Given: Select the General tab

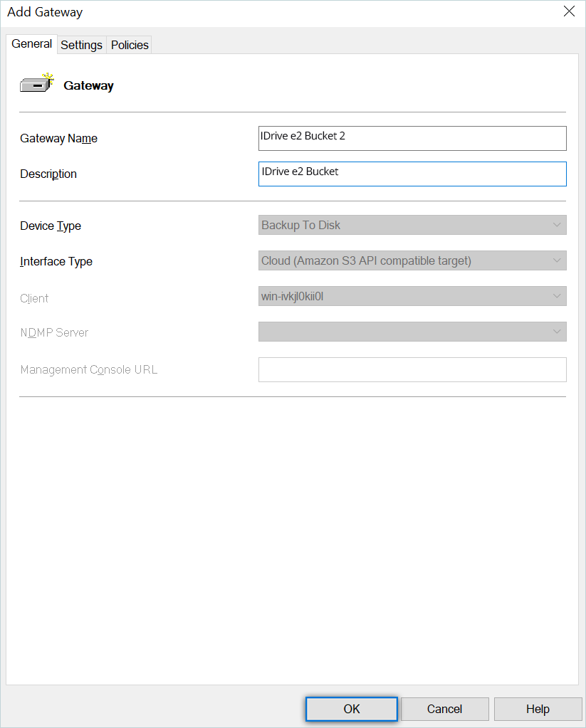Looking at the screenshot, I should (x=32, y=44).
